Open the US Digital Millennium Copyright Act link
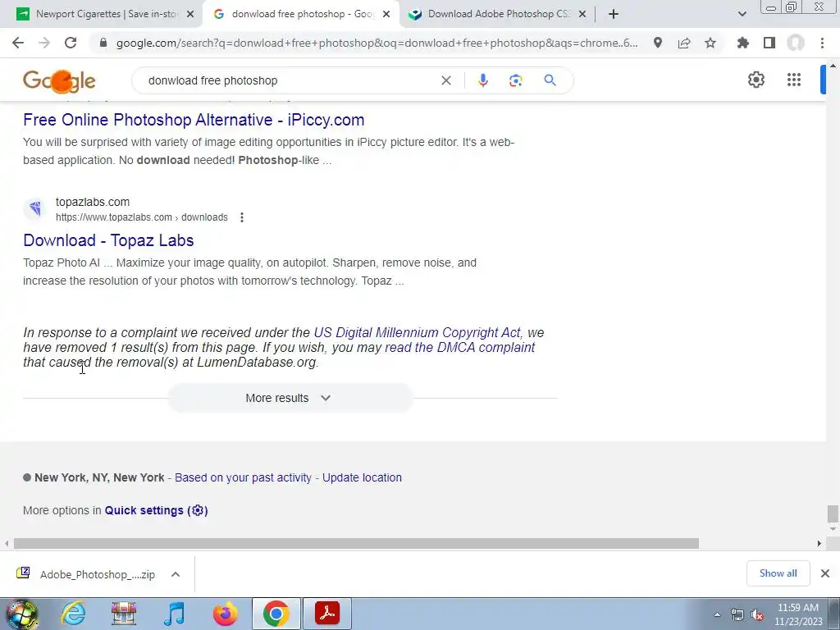The image size is (840, 630). pyautogui.click(x=417, y=332)
